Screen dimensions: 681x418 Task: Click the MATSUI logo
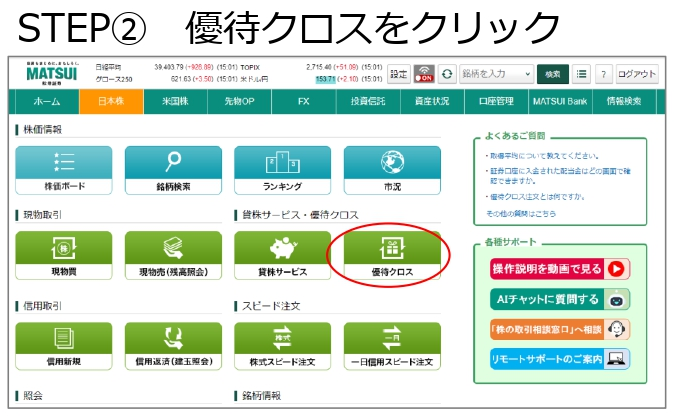(52, 73)
